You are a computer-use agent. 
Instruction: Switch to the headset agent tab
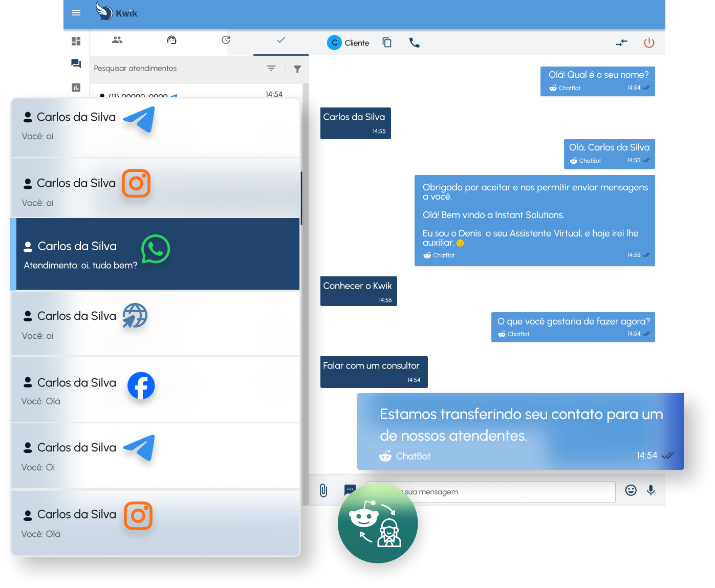[171, 40]
